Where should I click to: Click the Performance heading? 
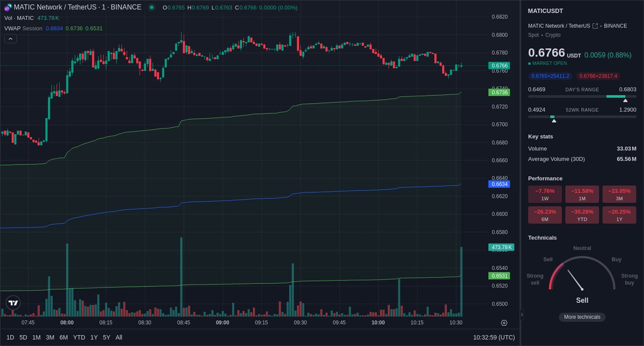click(545, 178)
